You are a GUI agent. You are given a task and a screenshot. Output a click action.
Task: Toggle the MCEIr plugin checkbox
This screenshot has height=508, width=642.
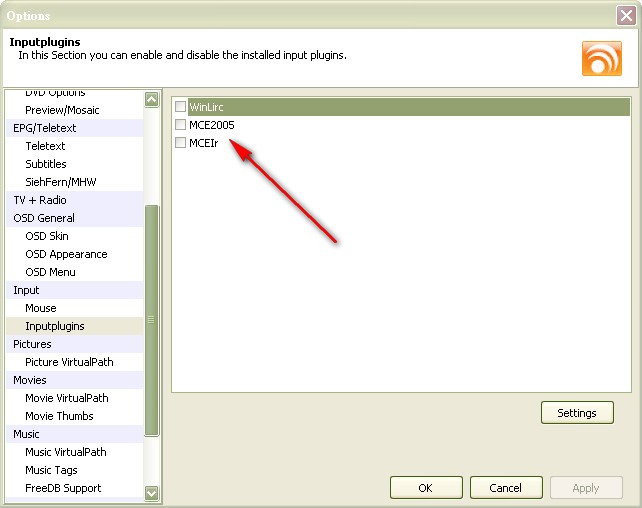click(x=181, y=143)
